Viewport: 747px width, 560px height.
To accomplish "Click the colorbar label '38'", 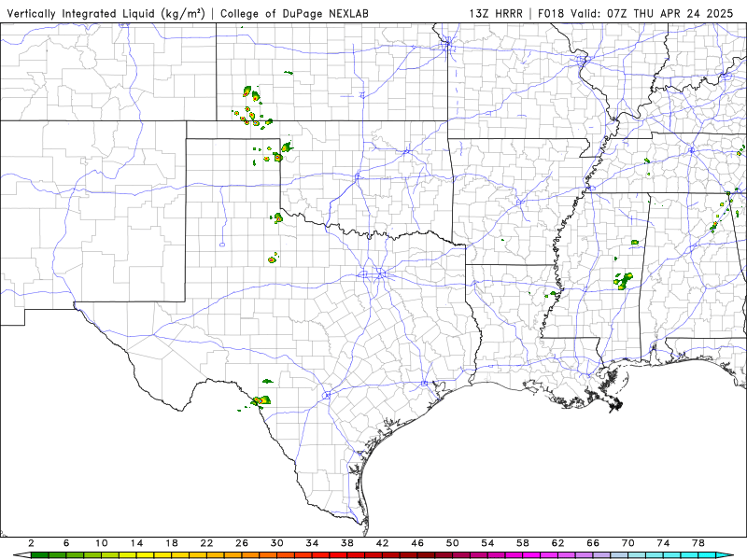I will [347, 543].
